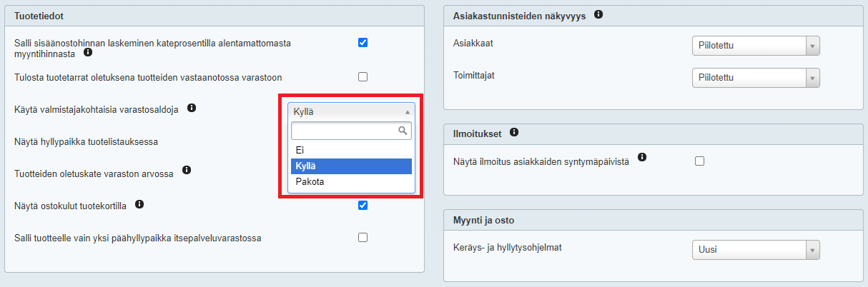Open info icon for Käytä valmistajakohtaisia varastosaldoja
The height and width of the screenshot is (287, 868).
point(192,109)
